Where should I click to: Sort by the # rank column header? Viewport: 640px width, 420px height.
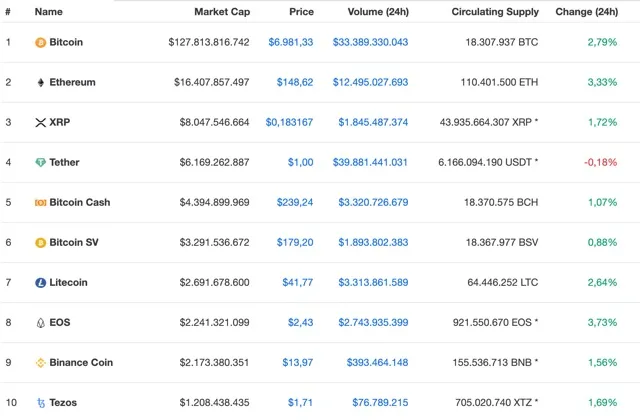(8, 12)
